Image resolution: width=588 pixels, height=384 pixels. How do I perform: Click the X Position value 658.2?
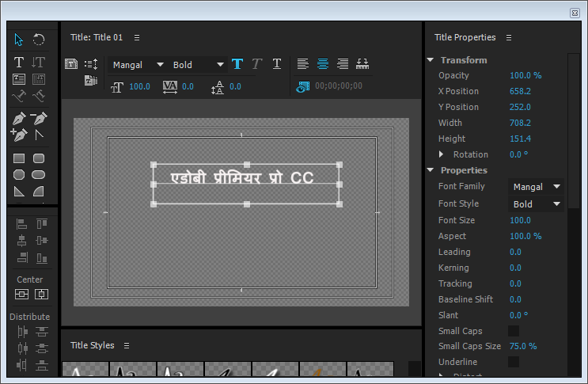tap(520, 91)
